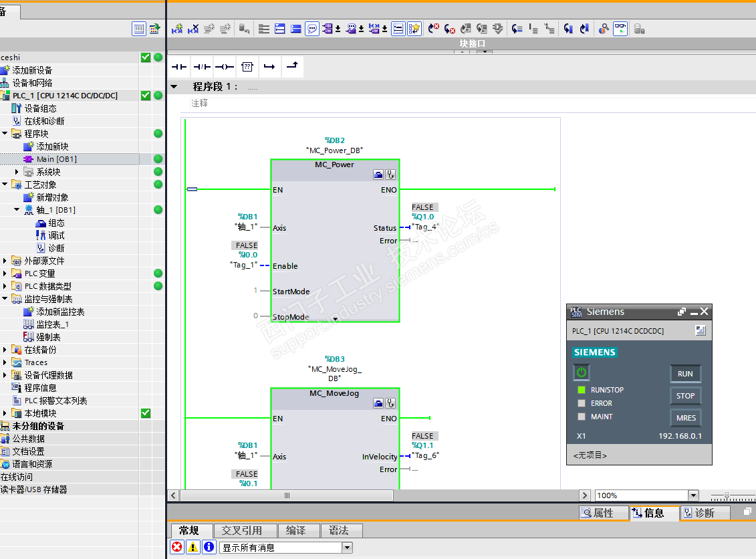Click the monitoring on/off glasses icon
The width and height of the screenshot is (756, 559).
(x=620, y=29)
